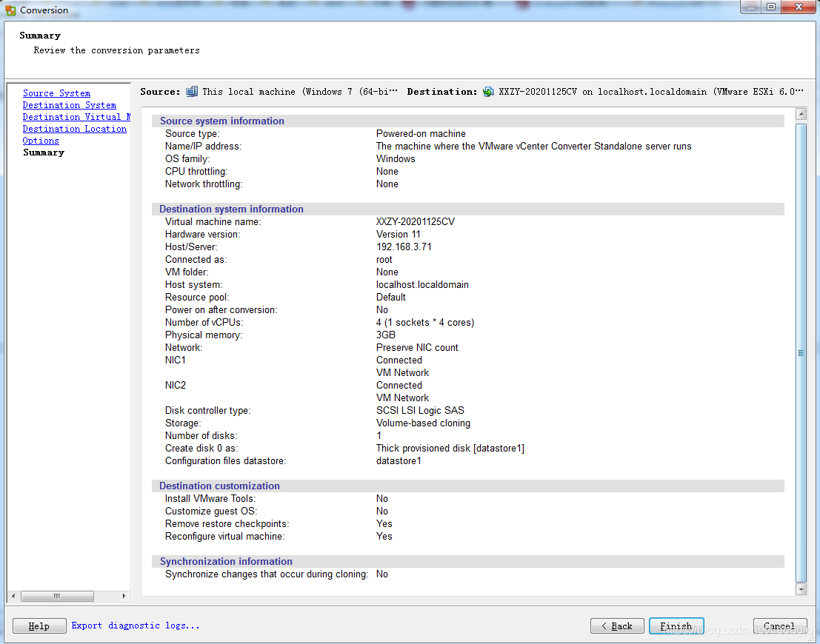The height and width of the screenshot is (644, 820).
Task: Click the Network throttling label
Action: coord(204,184)
